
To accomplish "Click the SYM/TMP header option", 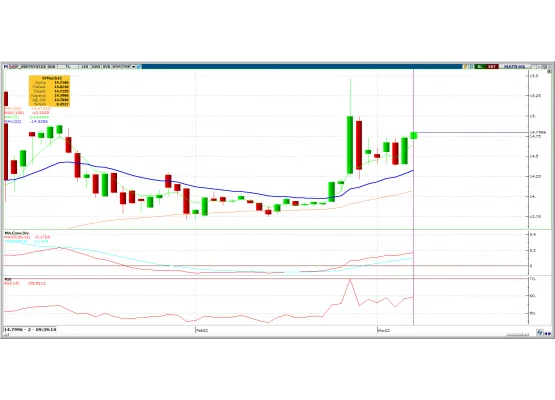I will [121, 66].
